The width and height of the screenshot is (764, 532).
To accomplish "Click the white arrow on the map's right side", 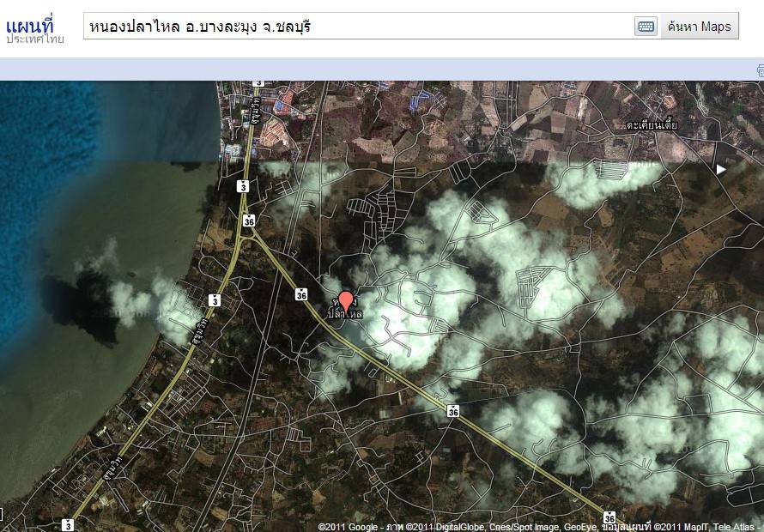I will click(721, 170).
